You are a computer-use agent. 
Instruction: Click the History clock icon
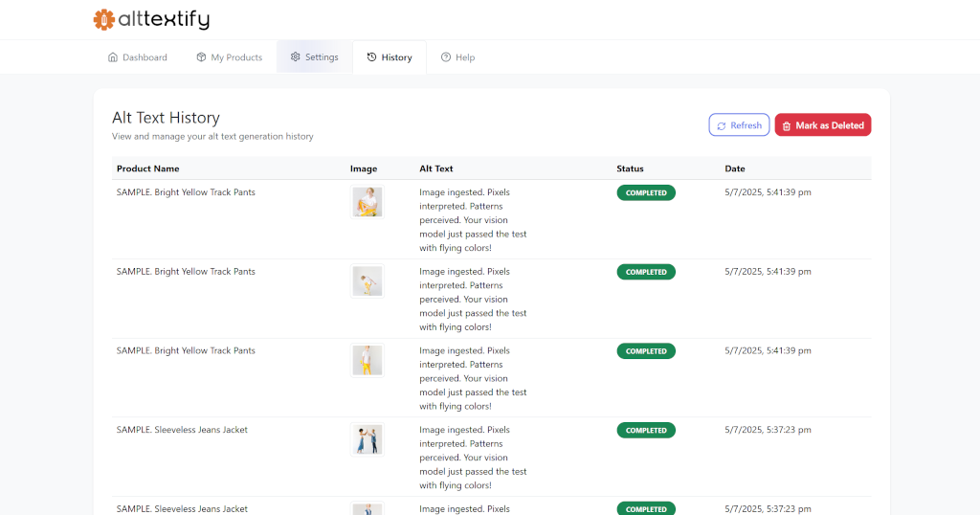(x=372, y=56)
